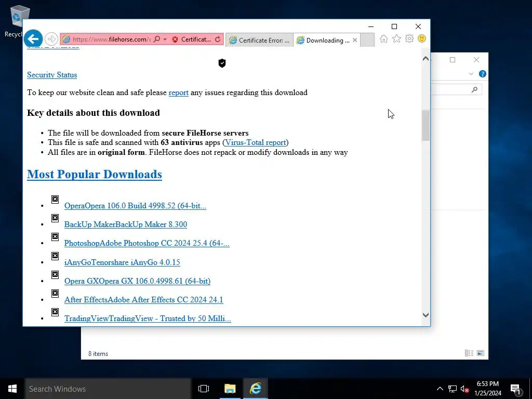Click the red Certificate error shield icon
Viewport: 532px width, 399px height.
click(x=175, y=39)
